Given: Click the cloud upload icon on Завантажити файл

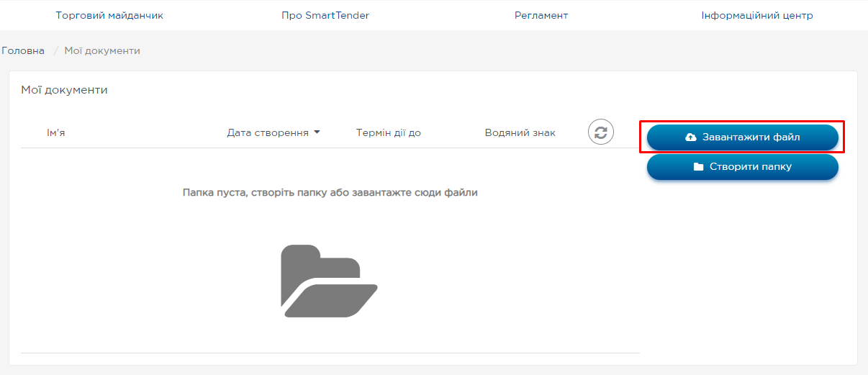Looking at the screenshot, I should point(691,137).
